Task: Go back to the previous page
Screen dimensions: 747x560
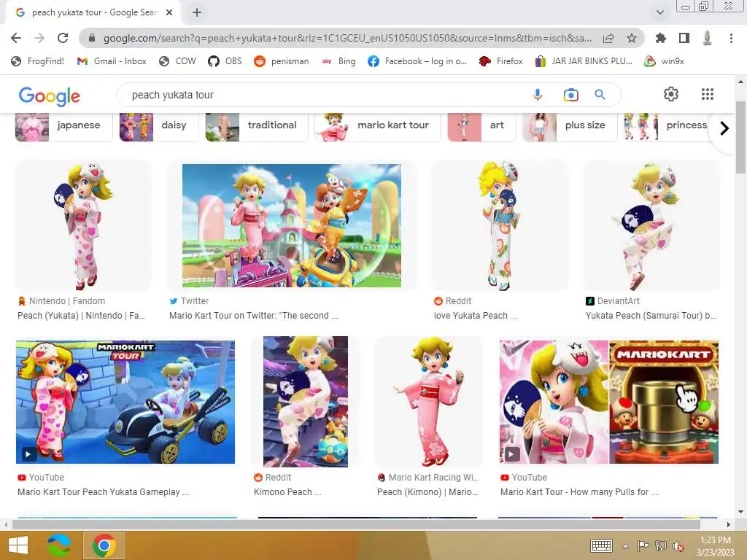Action: click(x=16, y=38)
